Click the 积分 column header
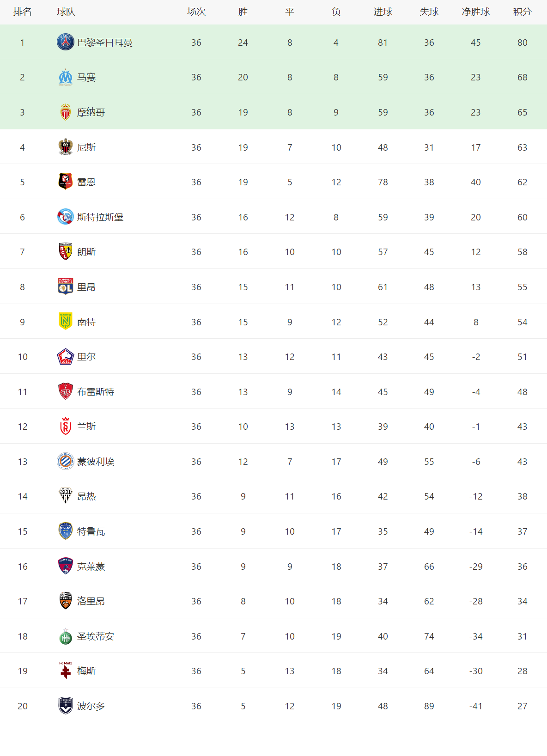 (x=522, y=12)
